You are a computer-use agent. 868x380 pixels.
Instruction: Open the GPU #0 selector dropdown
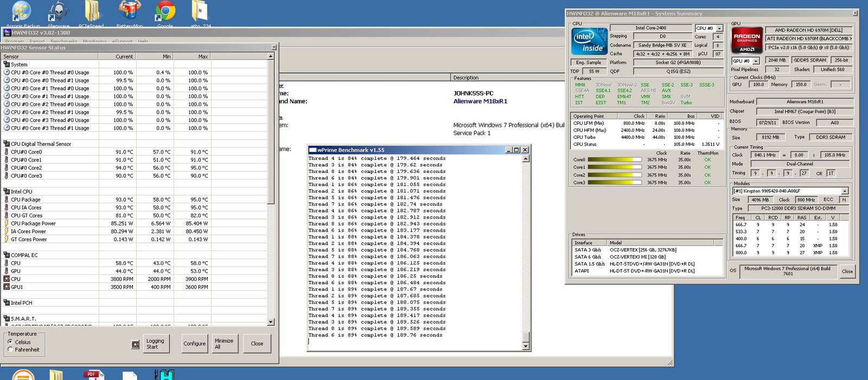pyautogui.click(x=756, y=61)
